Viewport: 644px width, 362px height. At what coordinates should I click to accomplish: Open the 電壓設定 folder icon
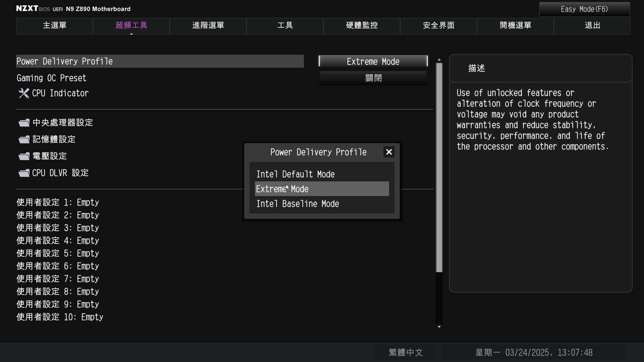tap(24, 156)
